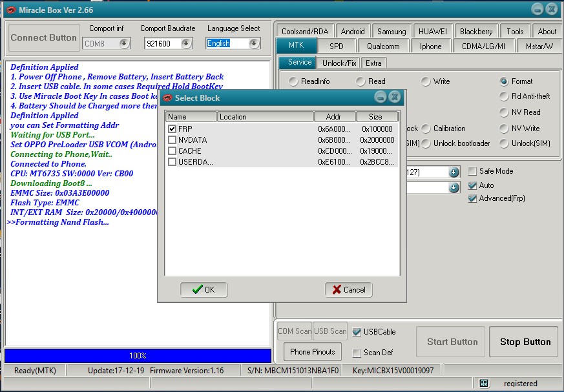This screenshot has height=392, width=564.
Task: Expand the dropdown next to the Auto checkbox
Action: (454, 187)
